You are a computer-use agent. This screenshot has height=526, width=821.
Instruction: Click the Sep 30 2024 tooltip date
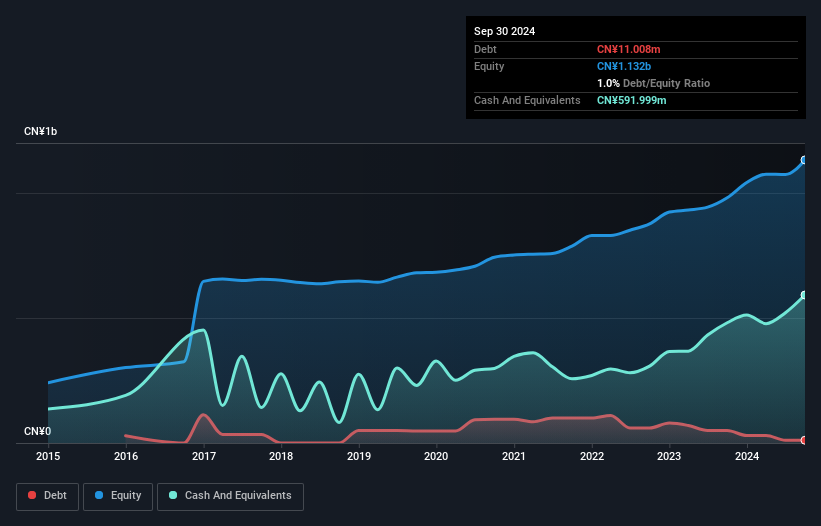click(504, 31)
